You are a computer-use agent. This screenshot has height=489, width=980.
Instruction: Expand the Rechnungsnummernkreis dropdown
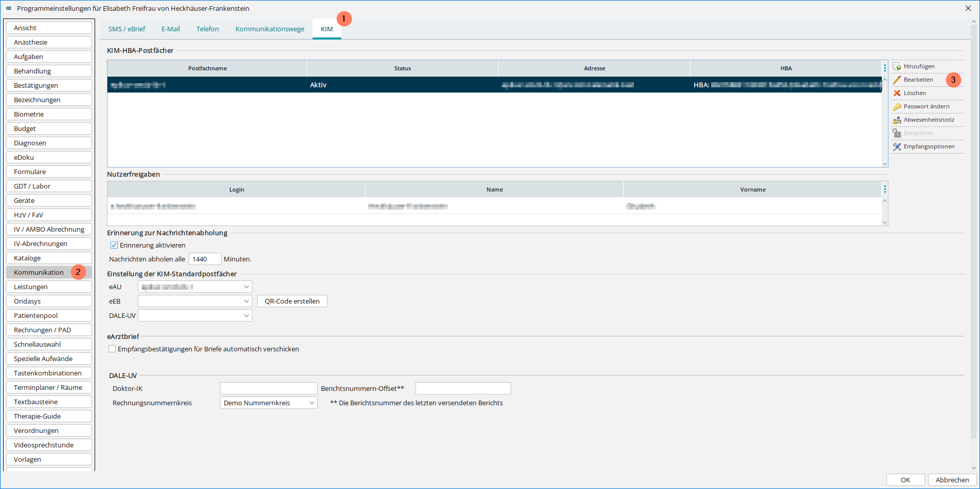pos(268,403)
